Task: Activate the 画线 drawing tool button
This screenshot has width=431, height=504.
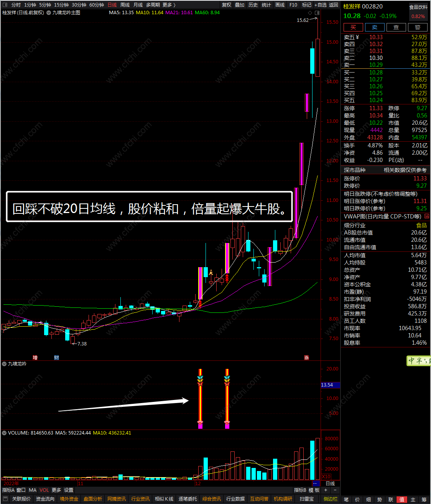Action: (x=280, y=5)
